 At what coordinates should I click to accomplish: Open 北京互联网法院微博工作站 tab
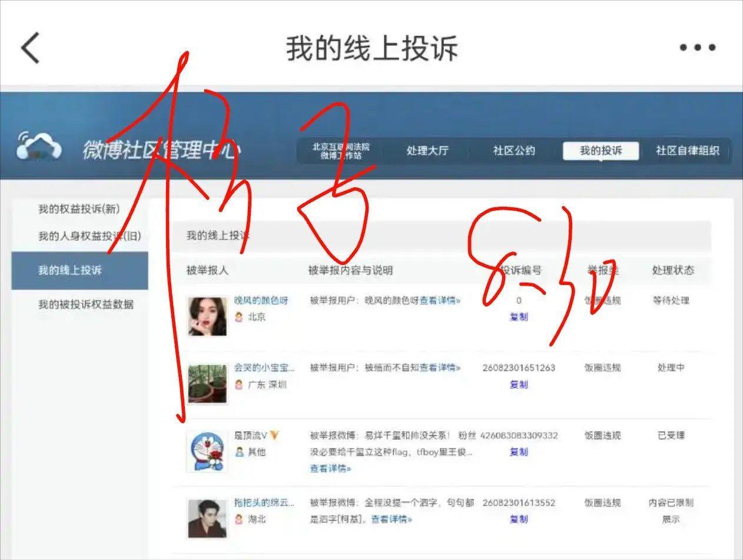click(341, 151)
